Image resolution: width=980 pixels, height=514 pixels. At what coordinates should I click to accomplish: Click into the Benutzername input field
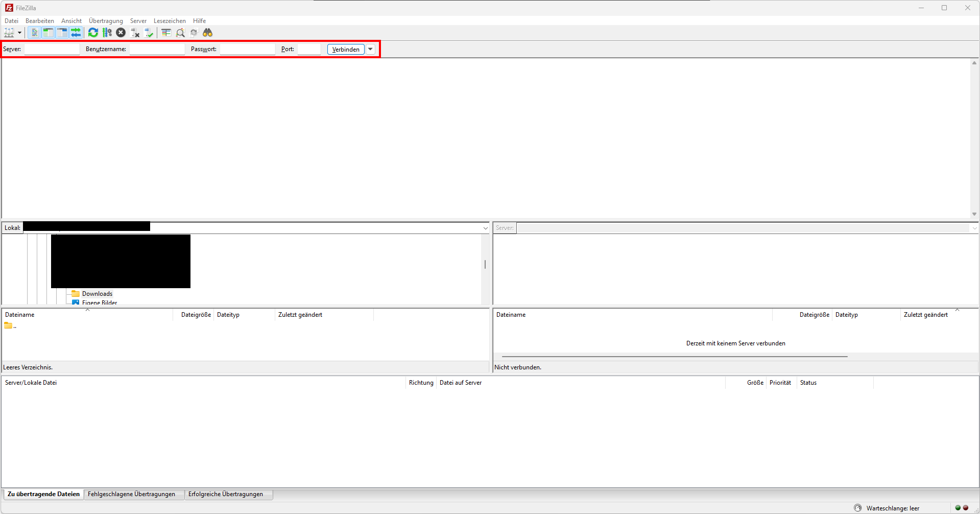[157, 49]
